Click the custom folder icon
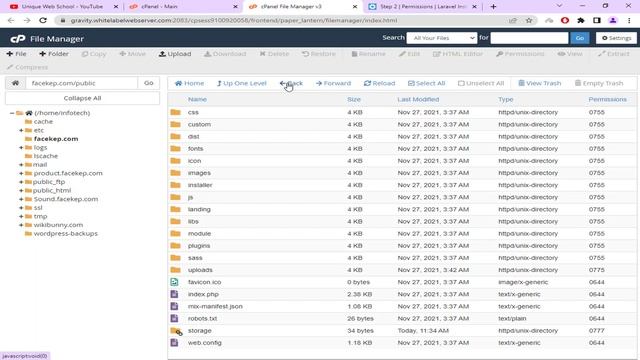The image size is (640, 360). 176,124
